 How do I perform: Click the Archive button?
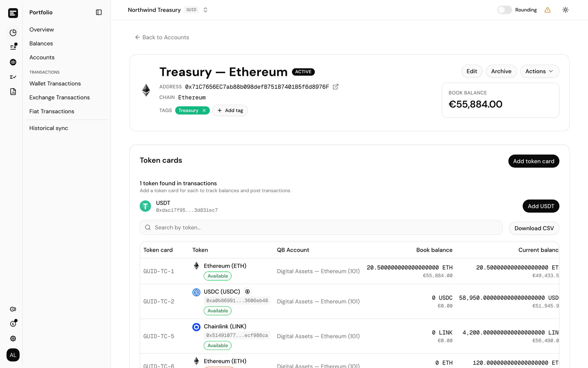click(501, 71)
